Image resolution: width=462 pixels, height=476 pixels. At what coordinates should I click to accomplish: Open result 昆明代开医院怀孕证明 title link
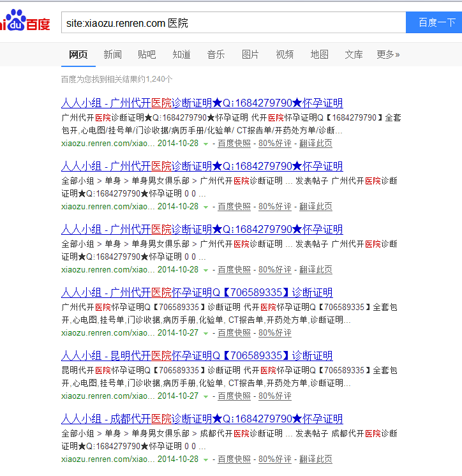pos(197,356)
